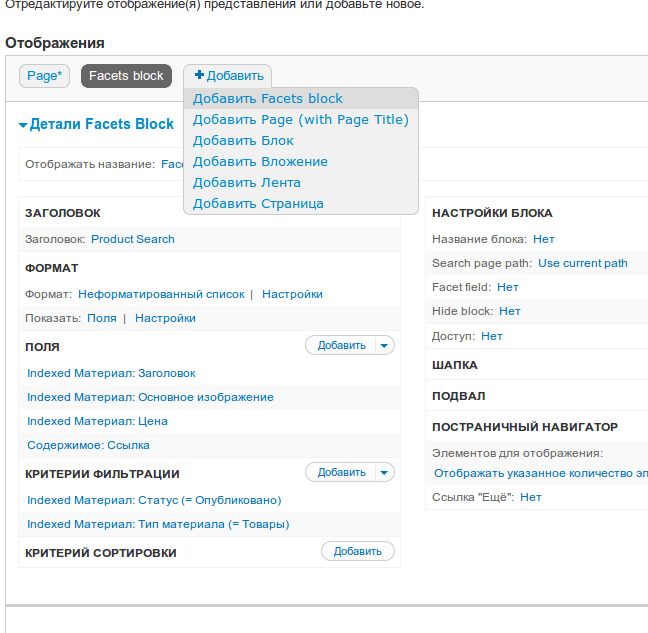Open the 'Product Search' title link
Screen dimensions: 648x633
(x=133, y=239)
